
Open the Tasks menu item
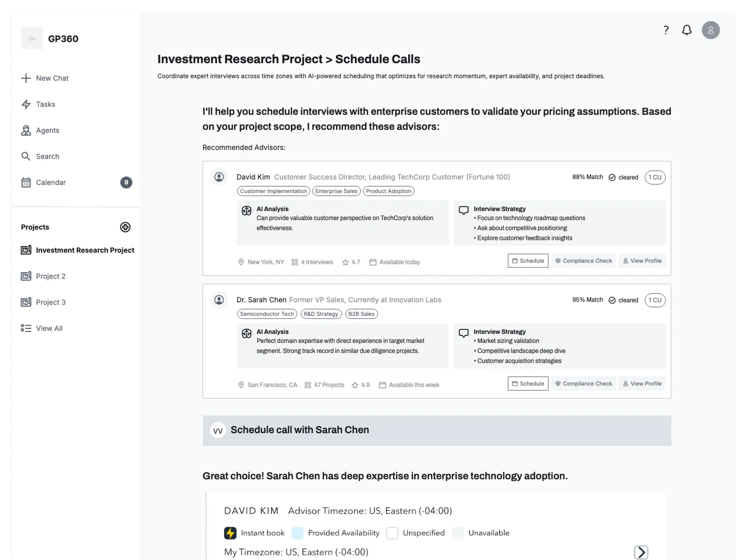(46, 104)
